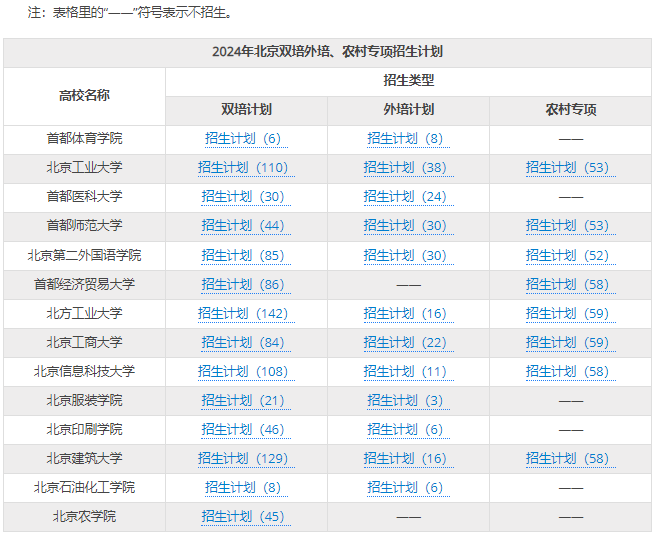Click the 北京第二外国语学院 school name cell

[84, 256]
